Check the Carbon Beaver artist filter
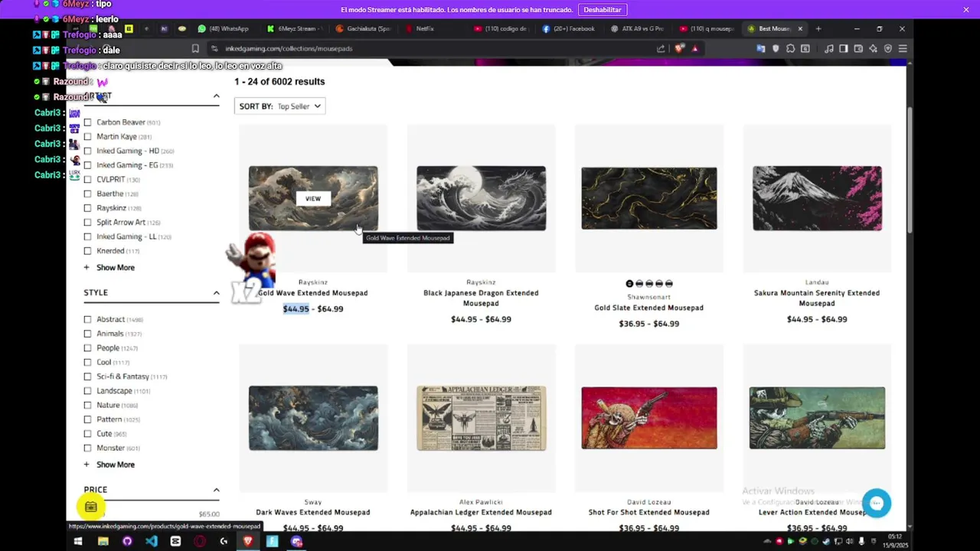 click(87, 122)
